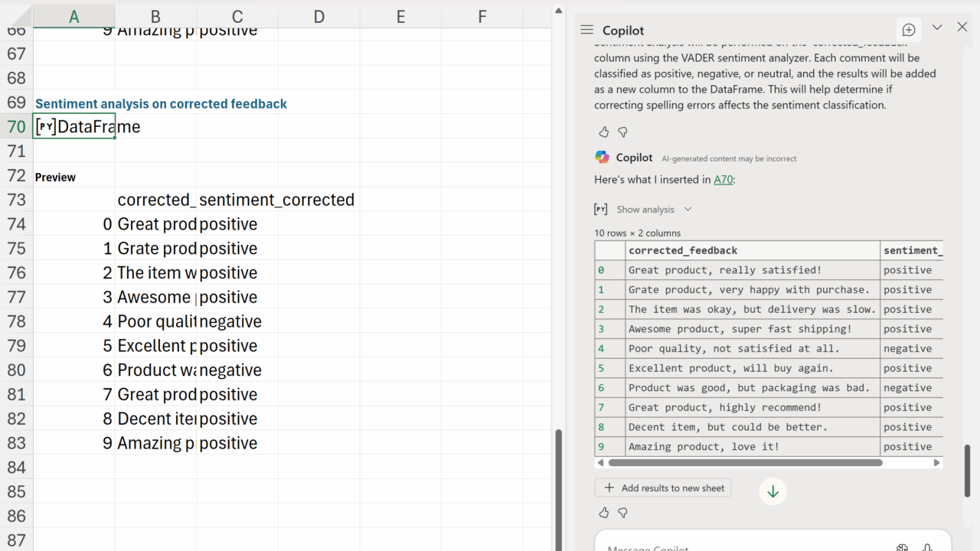Open the Copilot hamburger menu
The height and width of the screenshot is (551, 980).
click(587, 30)
